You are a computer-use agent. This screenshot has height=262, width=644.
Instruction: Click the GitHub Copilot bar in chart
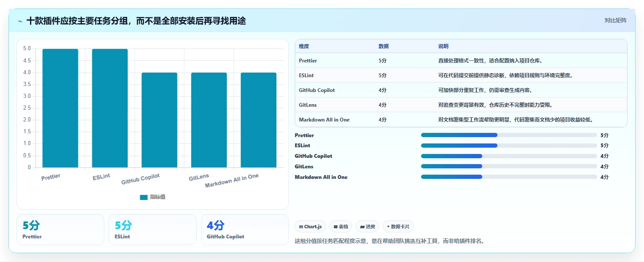(159, 120)
